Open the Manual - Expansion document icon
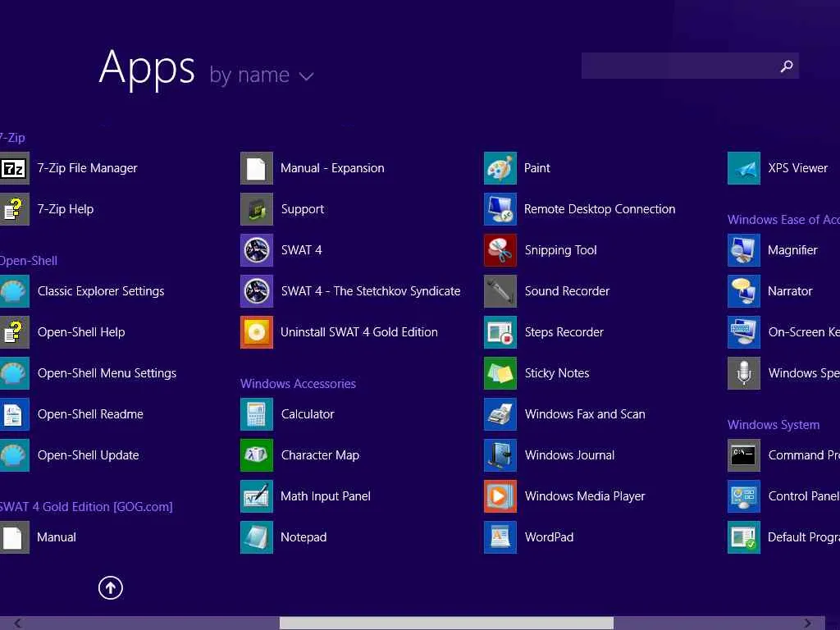 257,168
